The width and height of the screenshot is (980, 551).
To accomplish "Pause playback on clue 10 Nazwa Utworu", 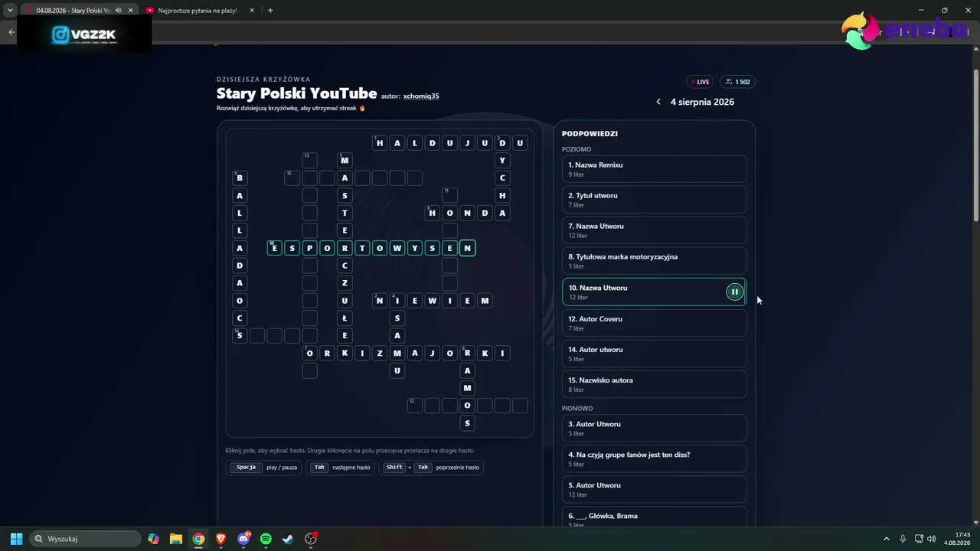I will coord(734,292).
